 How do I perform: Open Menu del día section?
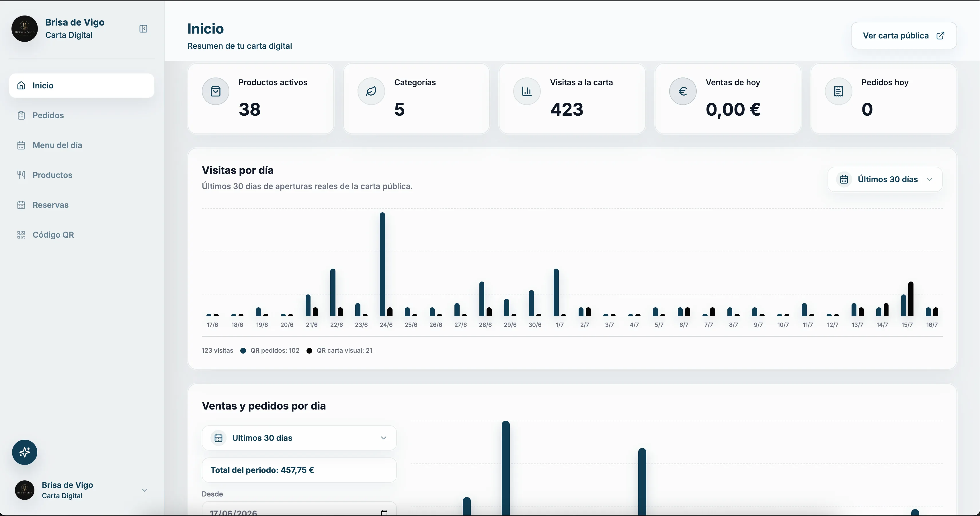point(82,146)
